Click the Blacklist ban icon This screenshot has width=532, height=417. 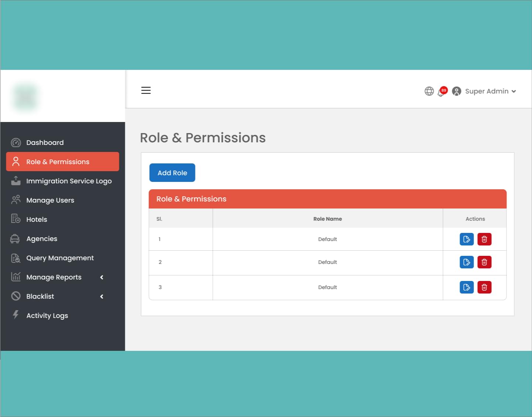[16, 296]
